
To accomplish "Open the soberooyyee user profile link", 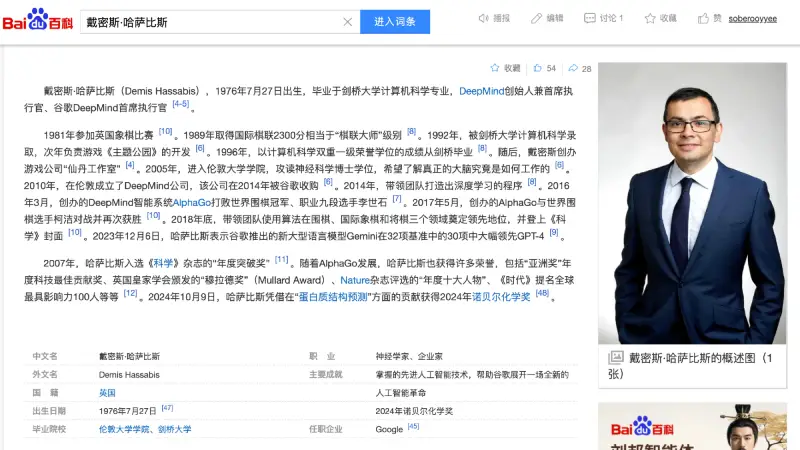I will point(753,19).
